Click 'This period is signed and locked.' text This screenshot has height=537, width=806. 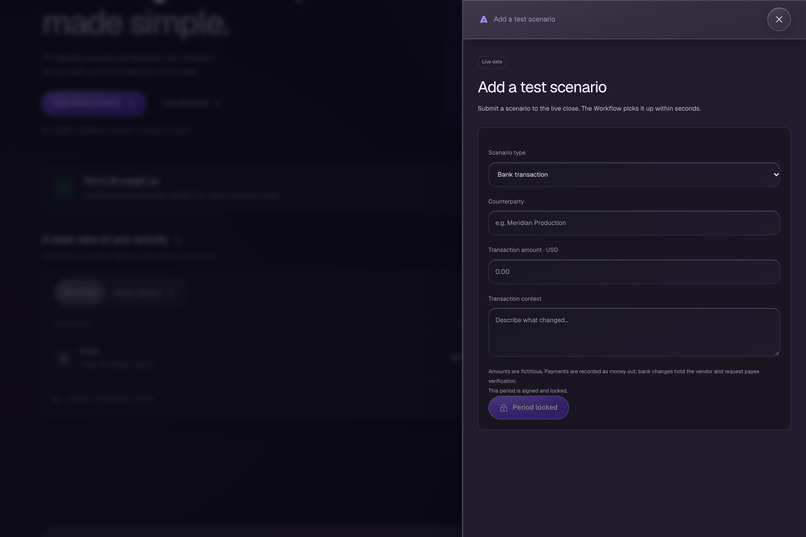point(528,391)
